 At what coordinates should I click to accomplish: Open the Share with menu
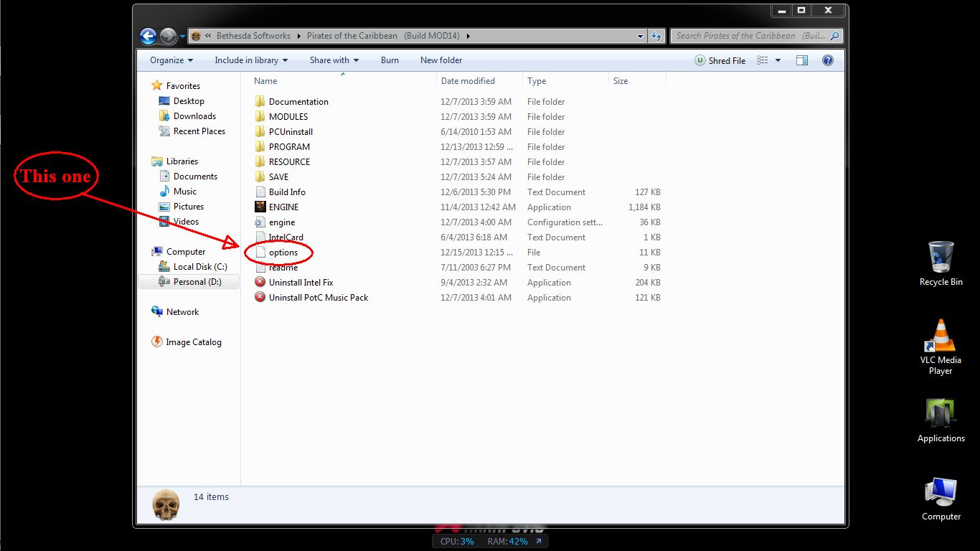point(334,60)
